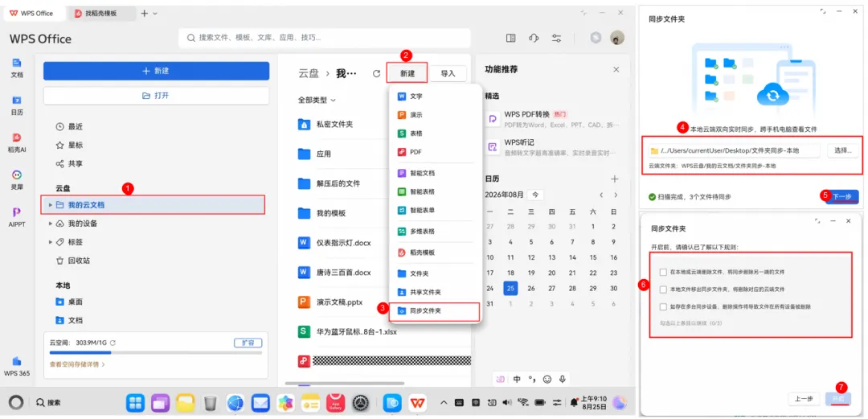Click the membership hexagon badge icon
The image size is (868, 419).
596,38
